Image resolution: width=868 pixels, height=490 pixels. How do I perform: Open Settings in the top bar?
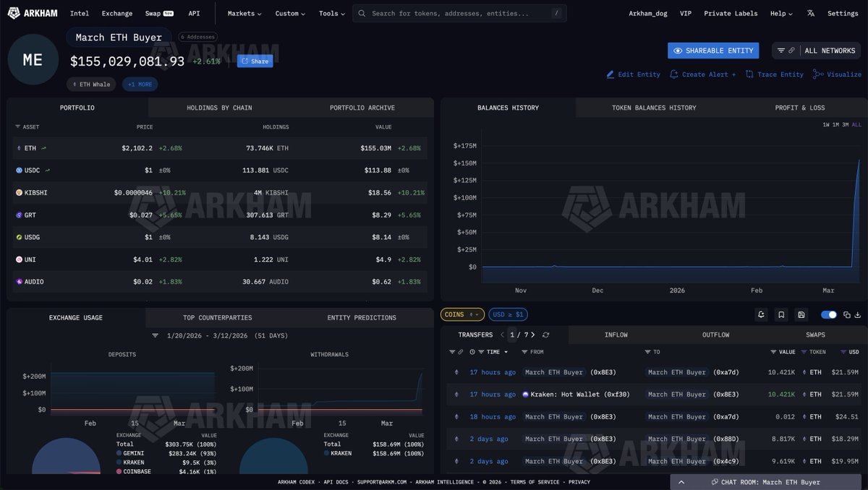[843, 13]
